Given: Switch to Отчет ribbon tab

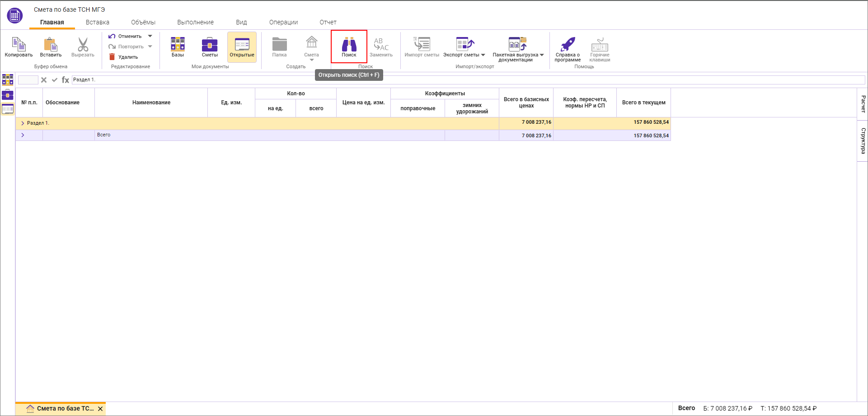Looking at the screenshot, I should (328, 22).
